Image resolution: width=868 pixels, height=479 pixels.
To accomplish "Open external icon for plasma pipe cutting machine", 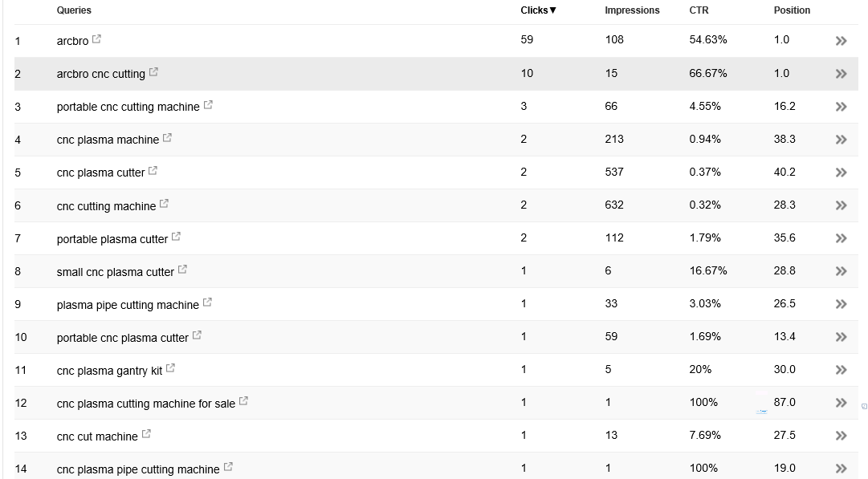I will tap(208, 302).
